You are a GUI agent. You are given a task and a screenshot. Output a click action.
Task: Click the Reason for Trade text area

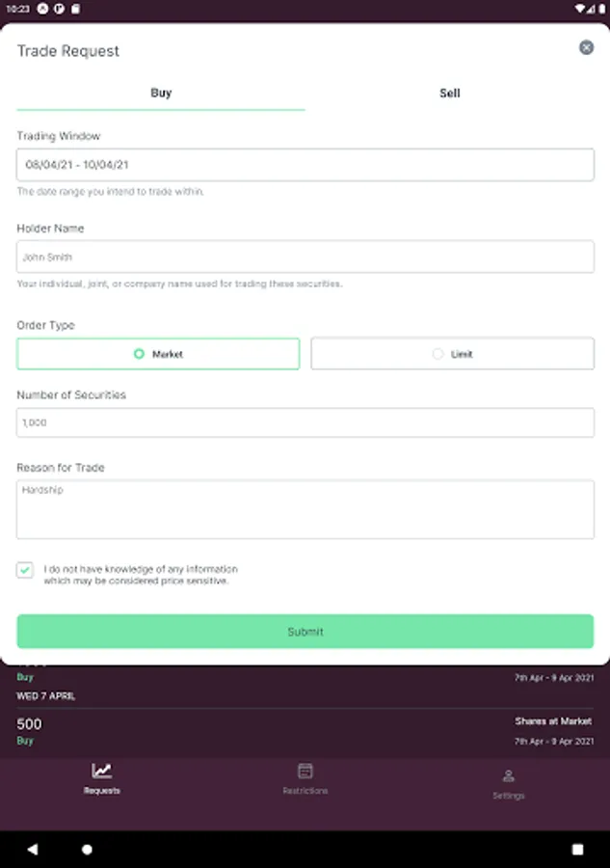(x=305, y=509)
